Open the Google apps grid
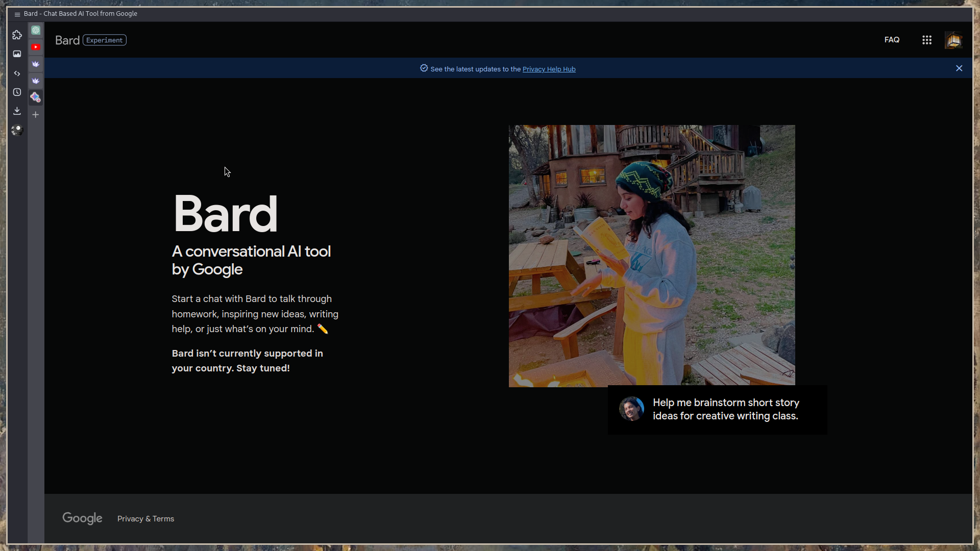 click(x=927, y=40)
